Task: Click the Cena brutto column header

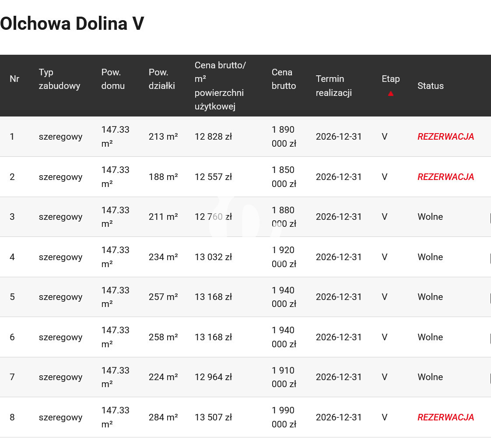Action: click(x=284, y=79)
